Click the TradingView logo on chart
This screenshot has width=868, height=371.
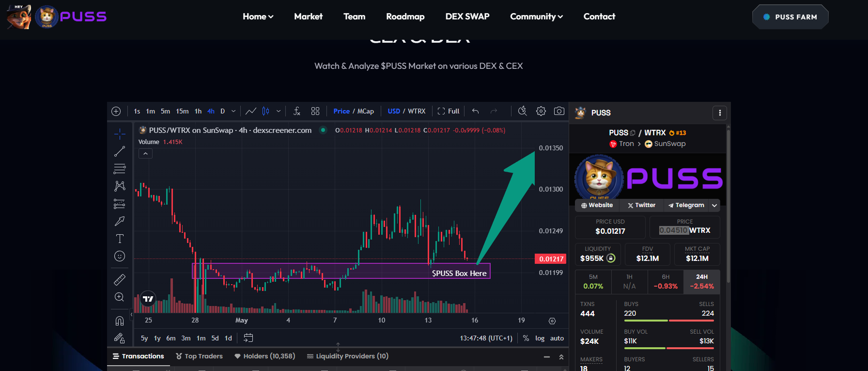pos(148,299)
